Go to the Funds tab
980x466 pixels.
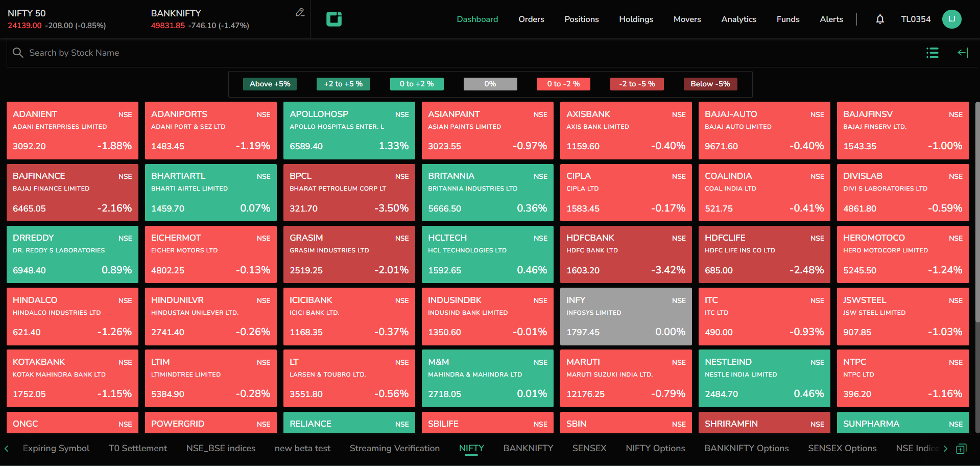(x=788, y=19)
